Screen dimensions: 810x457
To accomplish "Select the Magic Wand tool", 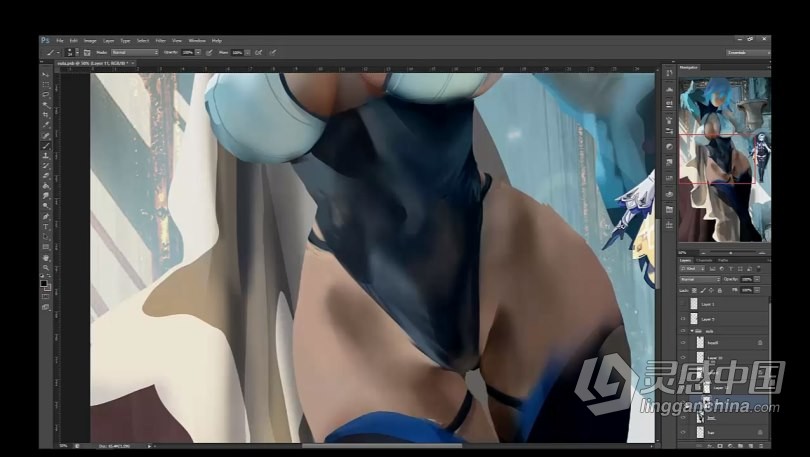I will tap(45, 105).
